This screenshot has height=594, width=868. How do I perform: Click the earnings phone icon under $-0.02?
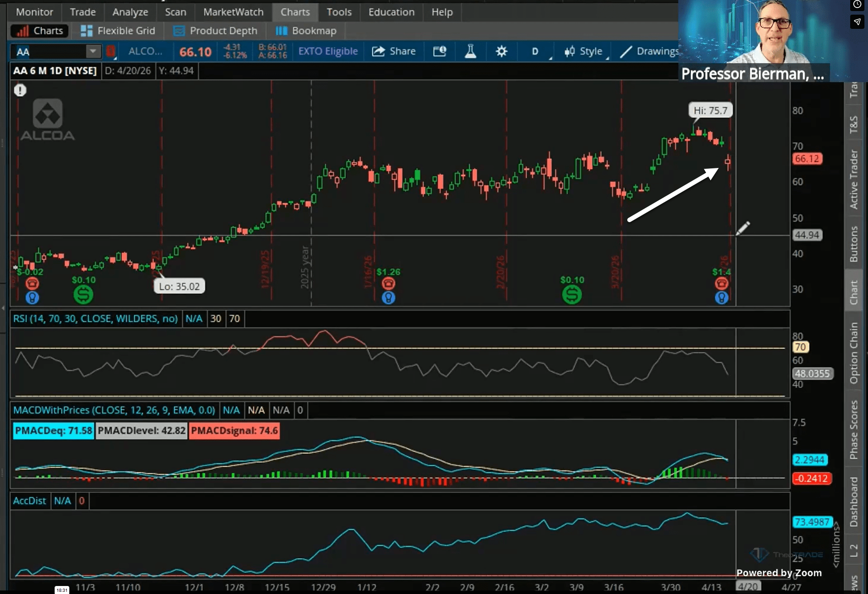pos(32,283)
